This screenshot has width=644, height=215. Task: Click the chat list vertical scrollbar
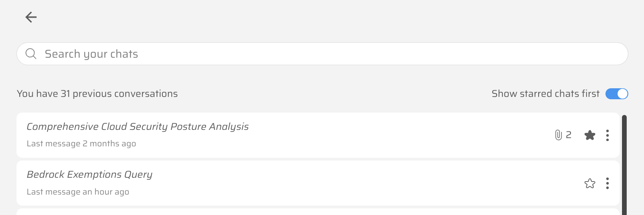pos(624,165)
